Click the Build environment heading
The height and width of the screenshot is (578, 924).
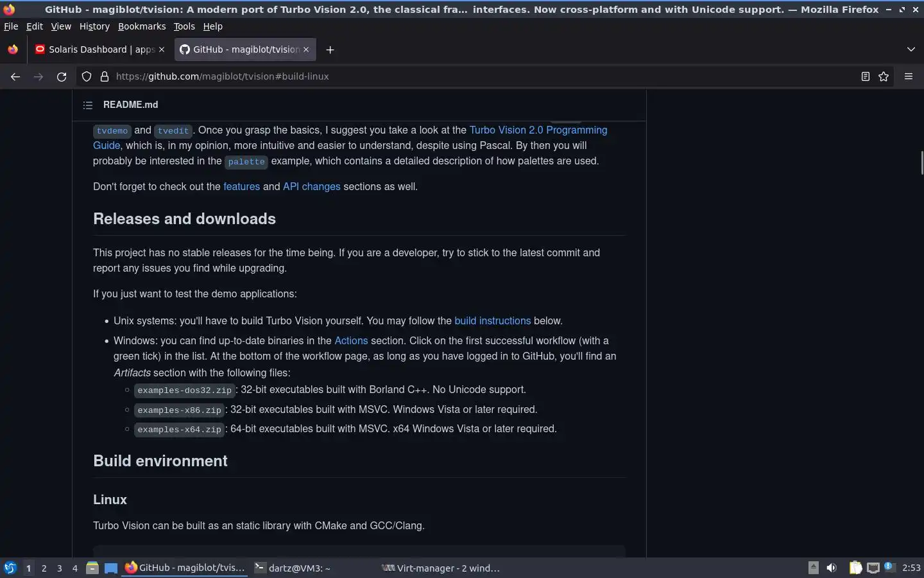pos(160,461)
